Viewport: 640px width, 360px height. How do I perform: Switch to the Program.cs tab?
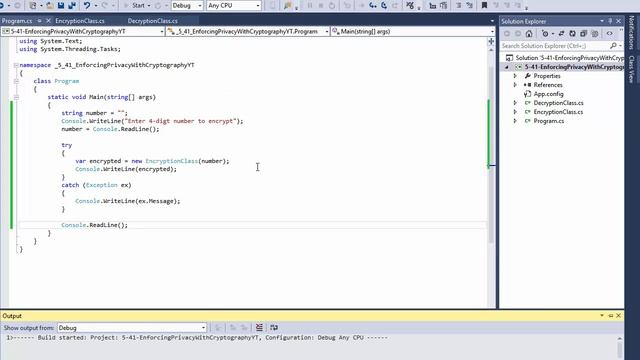17,21
